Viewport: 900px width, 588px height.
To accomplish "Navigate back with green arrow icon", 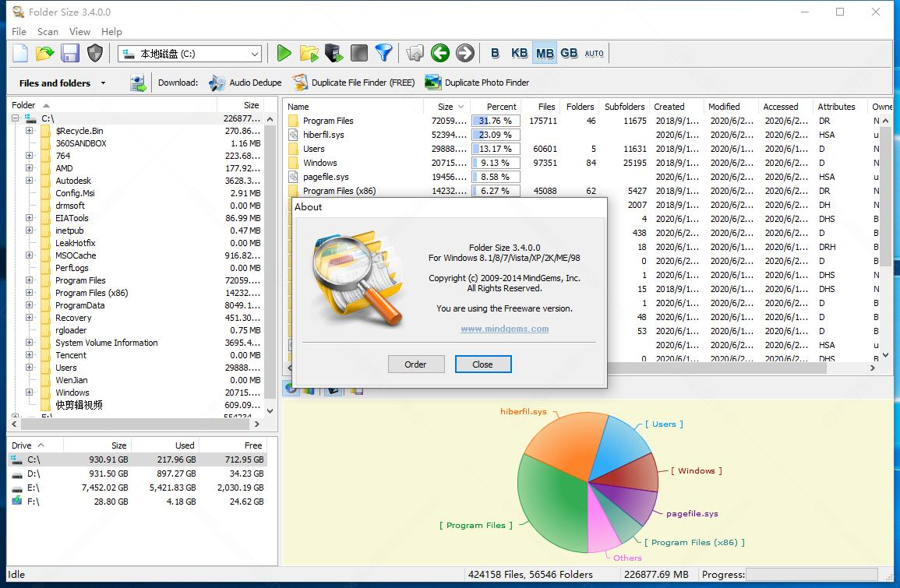I will coord(440,54).
